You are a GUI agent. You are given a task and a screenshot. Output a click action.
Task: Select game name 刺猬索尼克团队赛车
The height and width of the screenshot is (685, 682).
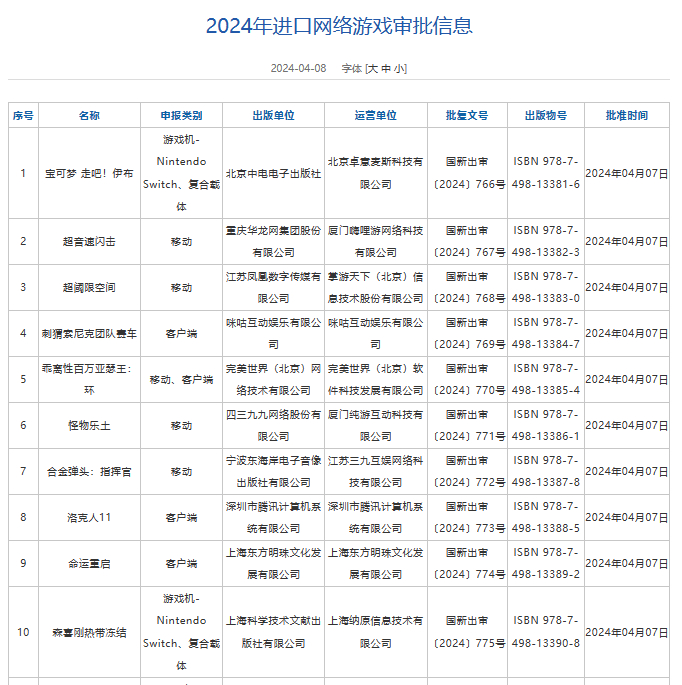(x=89, y=334)
